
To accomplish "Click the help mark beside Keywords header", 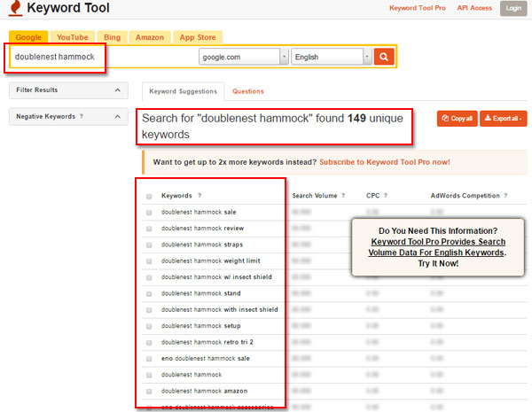I will click(x=199, y=196).
